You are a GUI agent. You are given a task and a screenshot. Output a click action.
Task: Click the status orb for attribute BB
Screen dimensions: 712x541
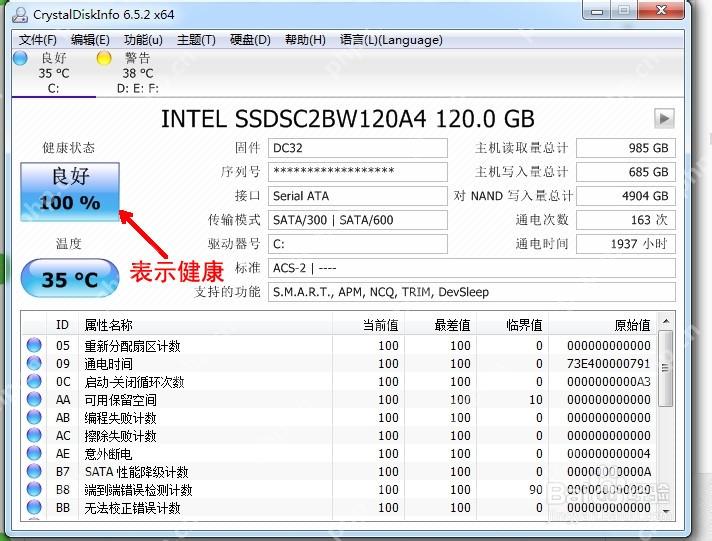[x=34, y=507]
